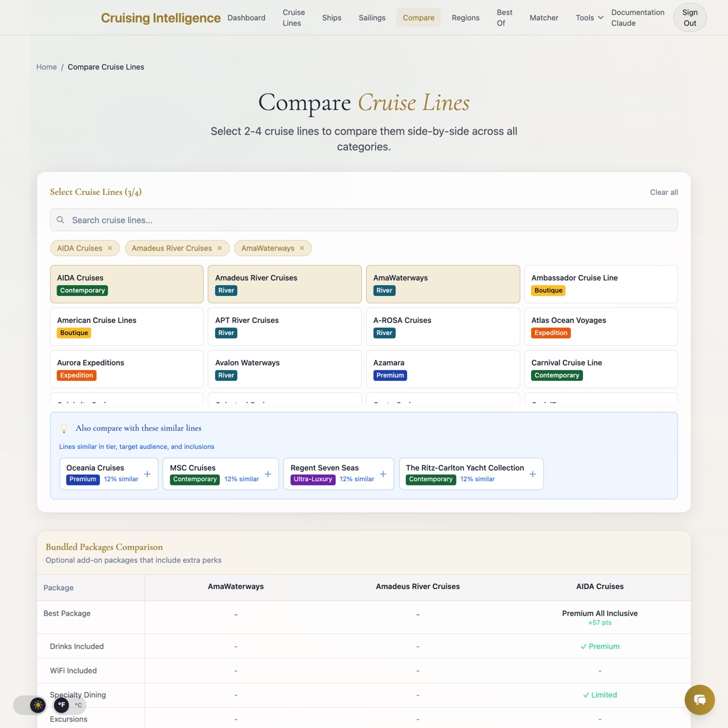Select the Avalon Waterways card
Screen dimensions: 728x728
click(x=284, y=369)
